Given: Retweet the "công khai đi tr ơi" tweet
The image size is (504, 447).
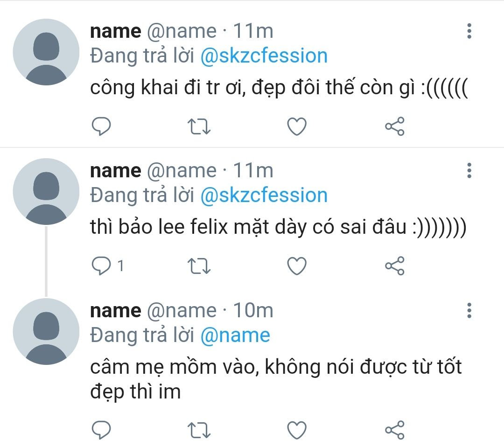Looking at the screenshot, I should click(199, 126).
